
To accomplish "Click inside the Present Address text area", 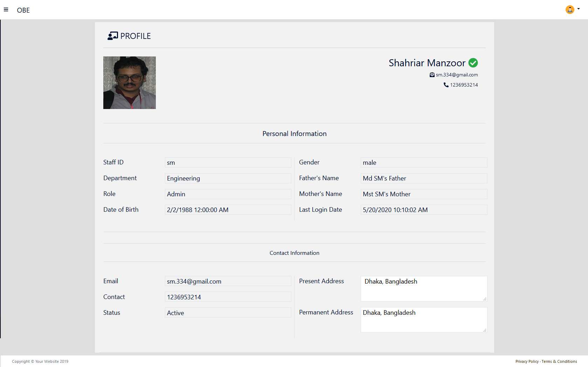I will pos(424,288).
